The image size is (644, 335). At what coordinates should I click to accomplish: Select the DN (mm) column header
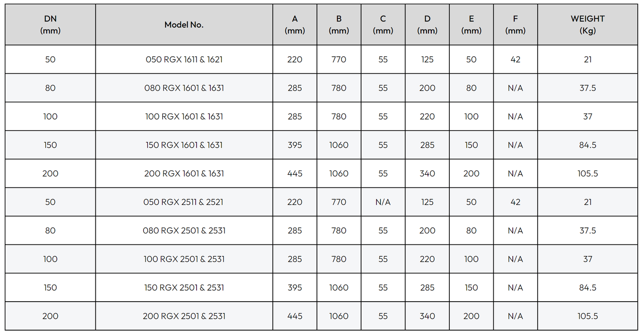tap(50, 25)
